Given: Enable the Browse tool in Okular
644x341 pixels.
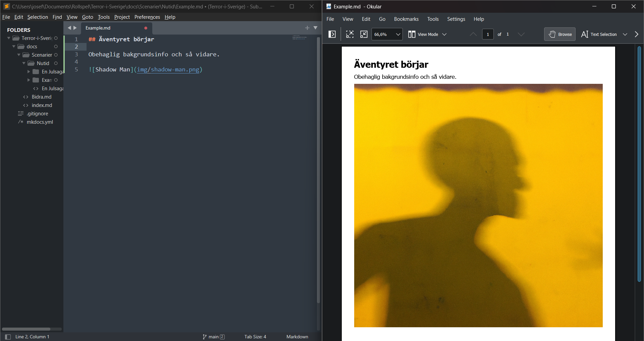Looking at the screenshot, I should coord(559,34).
